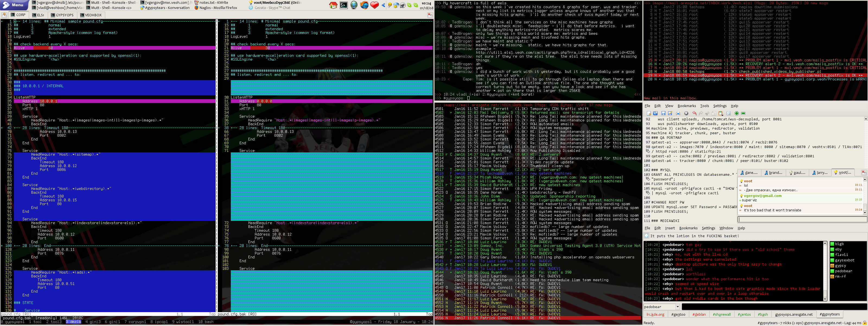Open the paste history dropdown arrow in KWrite
Viewport: 868px width, 326px height.
(723, 115)
